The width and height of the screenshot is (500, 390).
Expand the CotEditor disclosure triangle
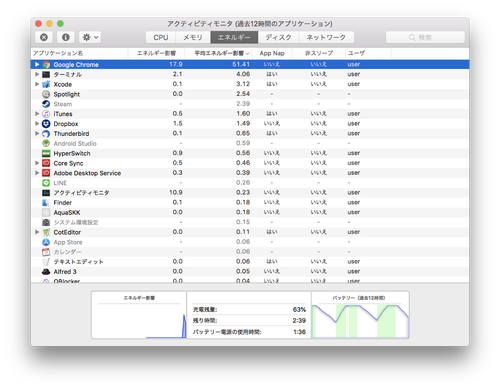pyautogui.click(x=37, y=232)
